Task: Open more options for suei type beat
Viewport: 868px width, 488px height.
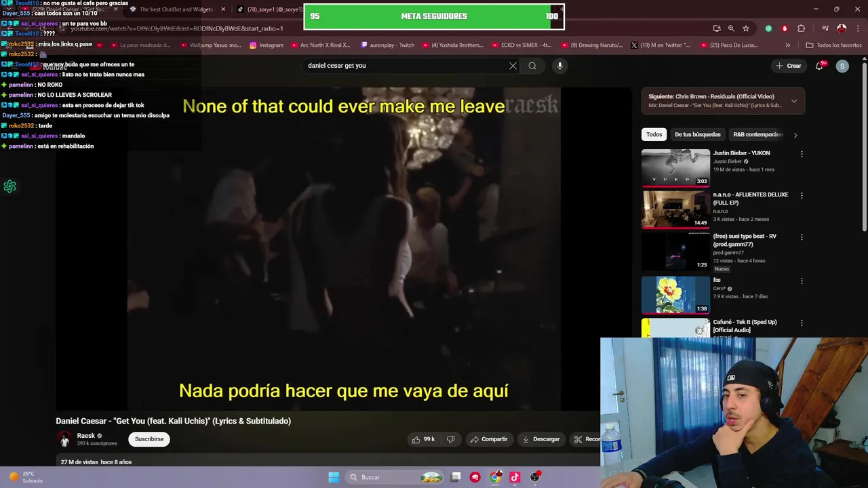Action: point(802,237)
